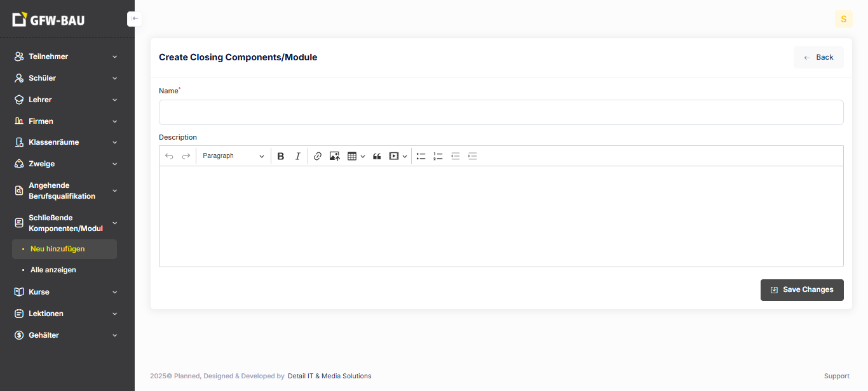The image size is (868, 391).
Task: Click the upload image icon
Action: 335,156
